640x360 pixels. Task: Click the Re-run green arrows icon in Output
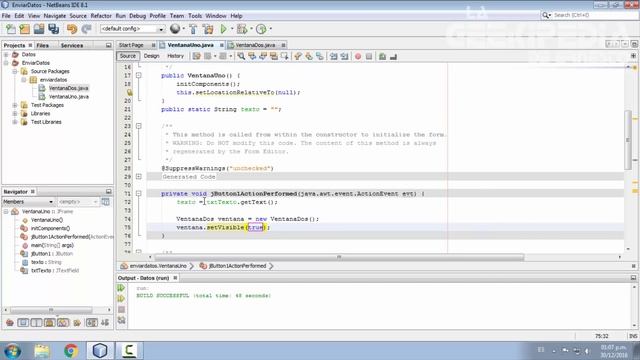pyautogui.click(x=121, y=288)
